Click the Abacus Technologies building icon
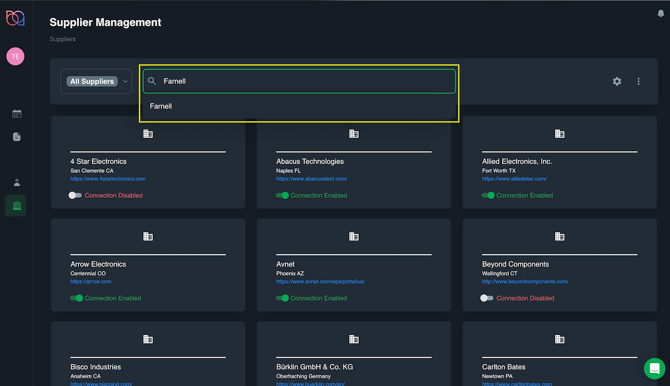Image resolution: width=670 pixels, height=386 pixels. pos(354,134)
